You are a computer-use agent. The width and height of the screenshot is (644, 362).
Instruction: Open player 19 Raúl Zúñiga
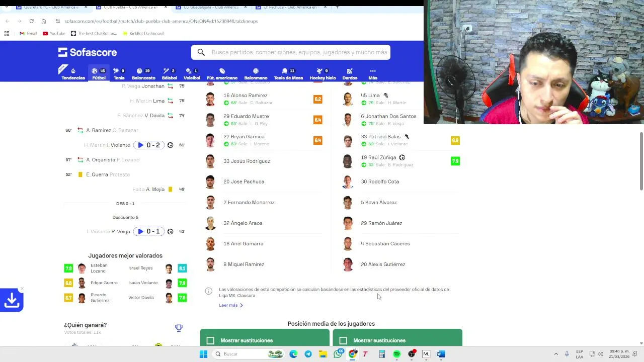(378, 157)
